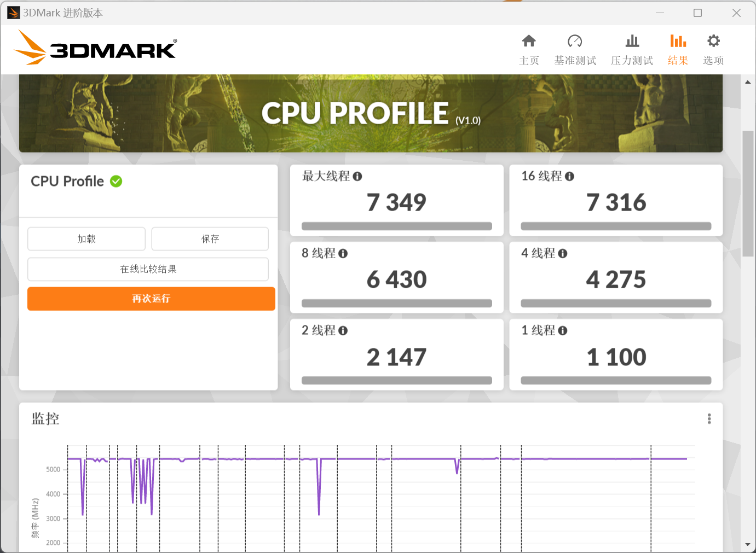Click the scrollbar up arrow
Viewport: 756px width, 553px height.
pos(748,82)
